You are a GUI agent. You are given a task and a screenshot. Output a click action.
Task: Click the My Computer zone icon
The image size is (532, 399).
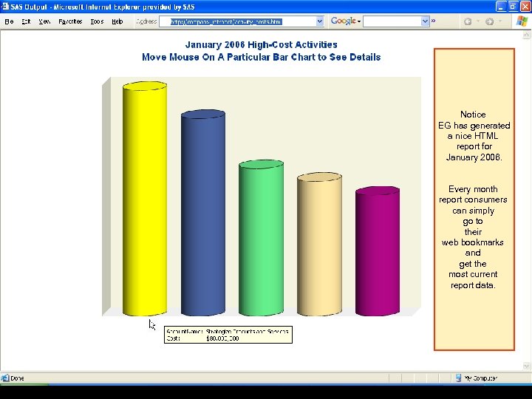[x=458, y=378]
